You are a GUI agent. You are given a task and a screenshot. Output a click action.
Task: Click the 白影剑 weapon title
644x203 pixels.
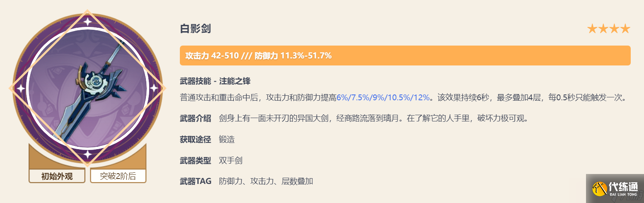pos(196,29)
